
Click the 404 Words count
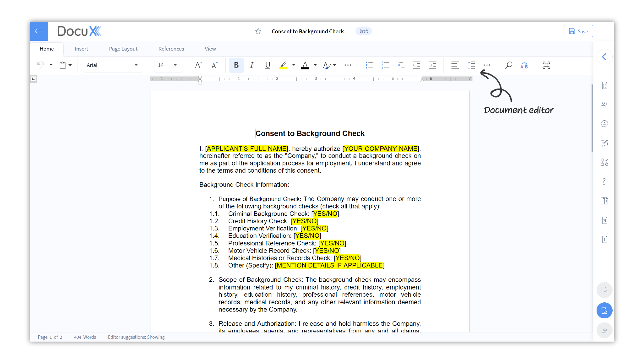(x=85, y=337)
